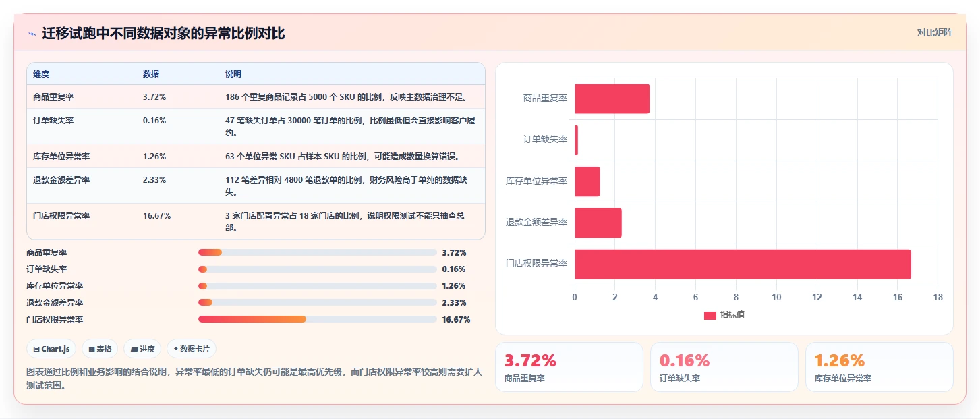Click the 指标值 legend text
Viewport: 980px width, 419px height.
732,316
